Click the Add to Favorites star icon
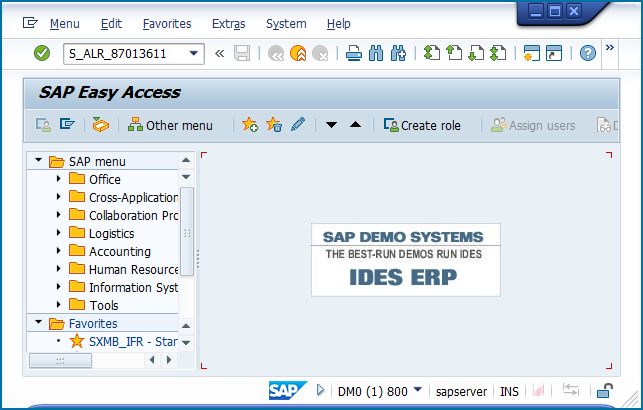 tap(249, 125)
